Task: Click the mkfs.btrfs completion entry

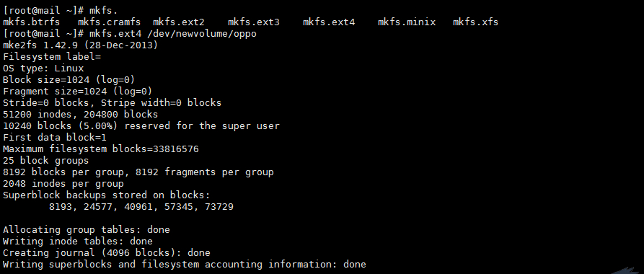Action: (x=31, y=22)
